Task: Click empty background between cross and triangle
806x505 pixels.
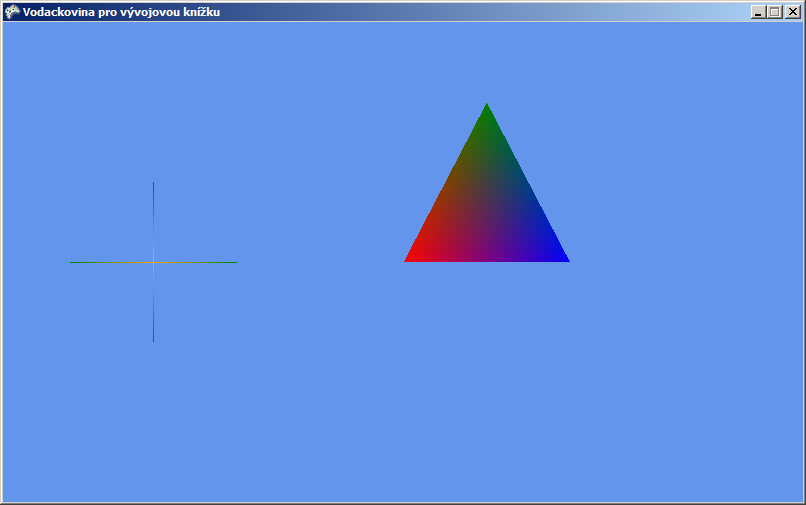Action: (320, 262)
